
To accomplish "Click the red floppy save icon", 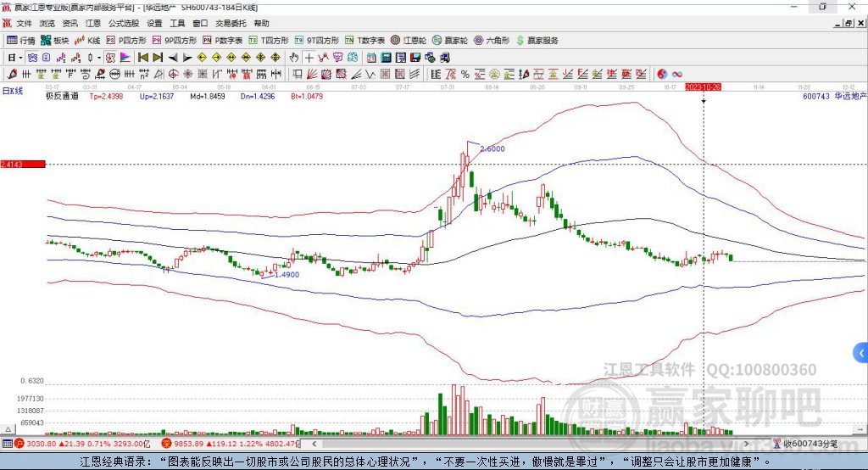I will (415, 58).
